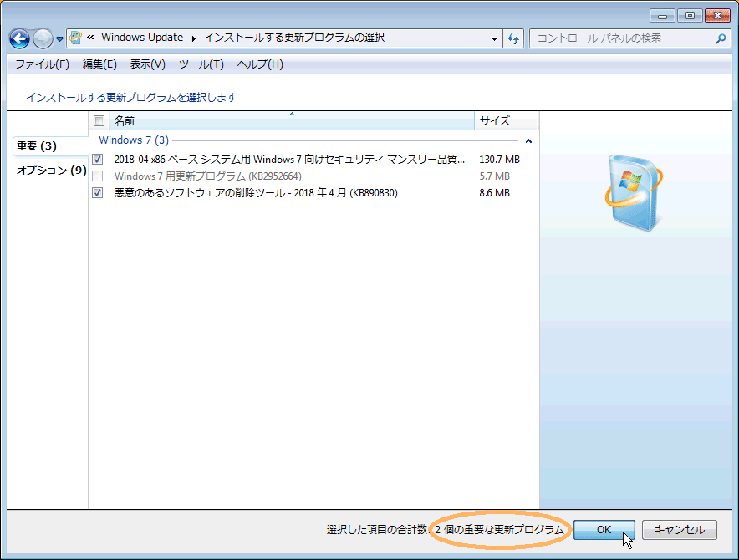Open the ファイル(F) menu

42,64
